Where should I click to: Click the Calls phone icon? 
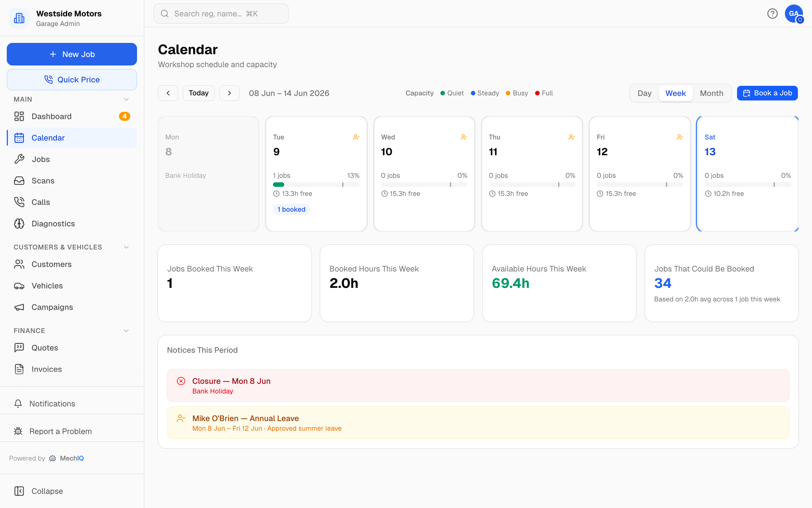(19, 202)
